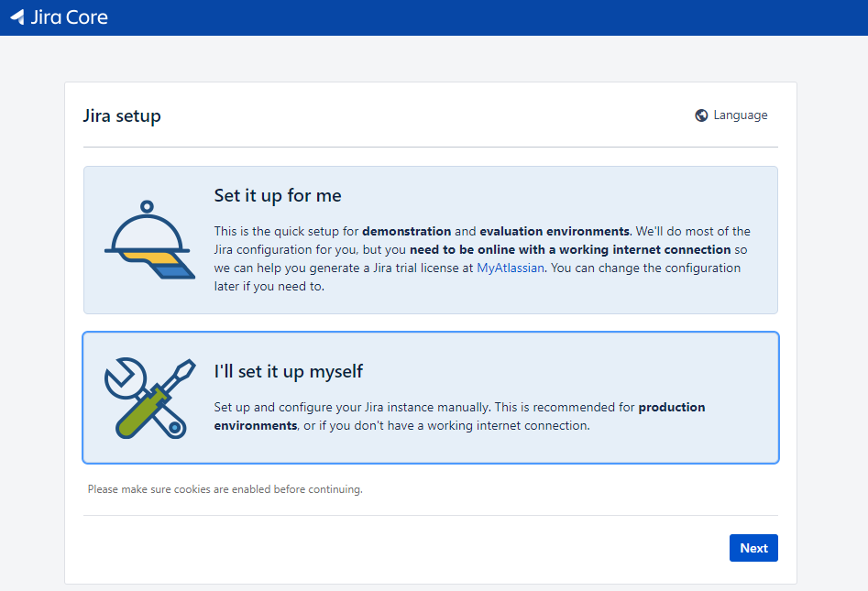Click the Next button
The height and width of the screenshot is (591, 868).
[753, 548]
